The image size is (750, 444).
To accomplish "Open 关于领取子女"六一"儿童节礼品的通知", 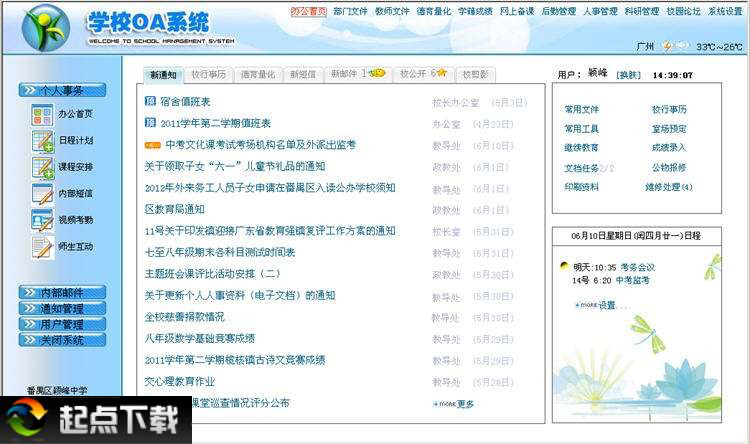I will click(x=235, y=166).
